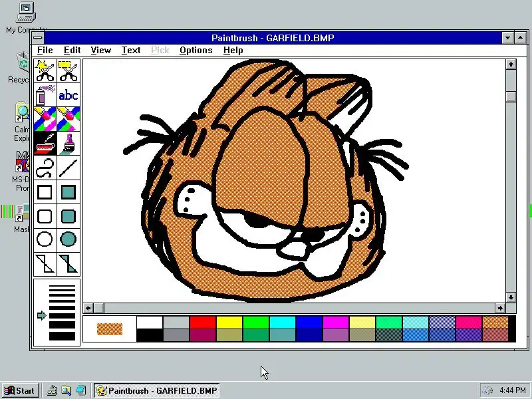Maximize the Paintbrush window
Viewport: 532px width, 399px height.
[520, 38]
